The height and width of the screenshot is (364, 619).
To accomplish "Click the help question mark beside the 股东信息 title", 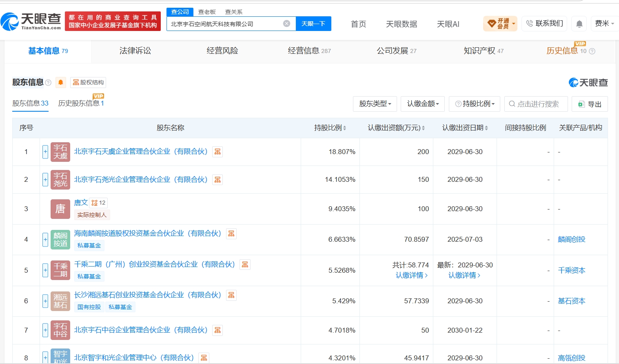I will [x=48, y=83].
